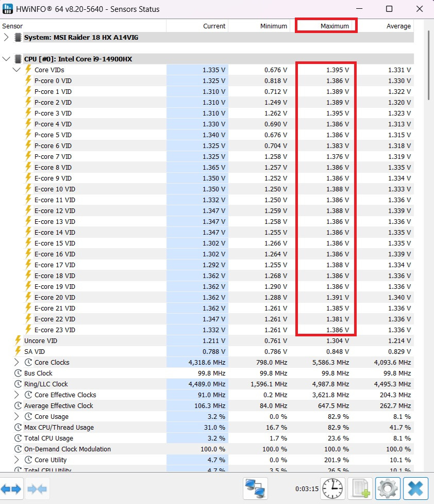Image resolution: width=434 pixels, height=504 pixels.
Task: Click the Sensor column header
Action: [83, 26]
